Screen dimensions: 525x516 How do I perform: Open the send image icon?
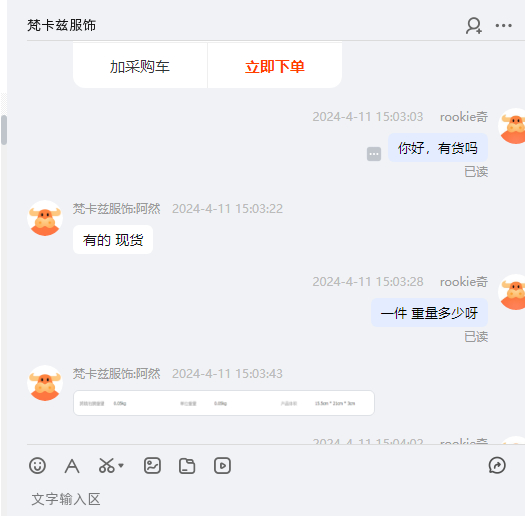[152, 465]
